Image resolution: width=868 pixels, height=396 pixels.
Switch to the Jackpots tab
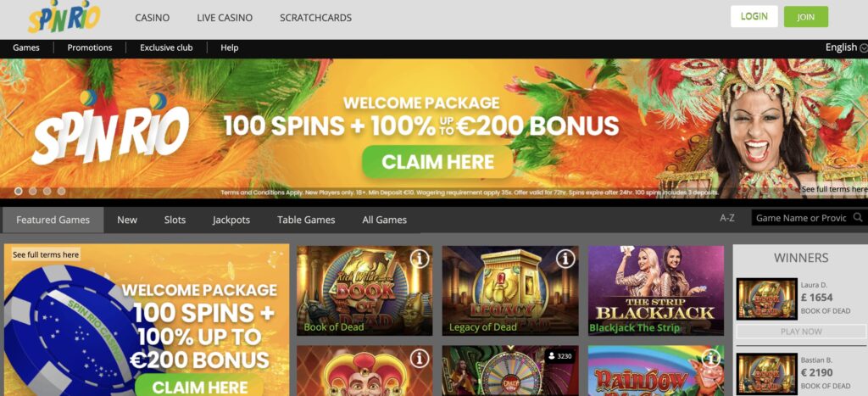click(231, 220)
